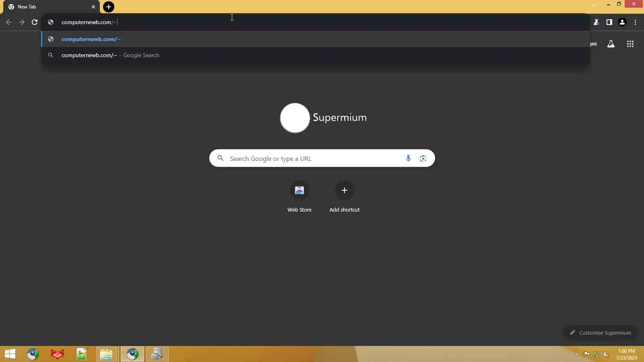Open the Windows Start button
The height and width of the screenshot is (362, 644).
10,354
